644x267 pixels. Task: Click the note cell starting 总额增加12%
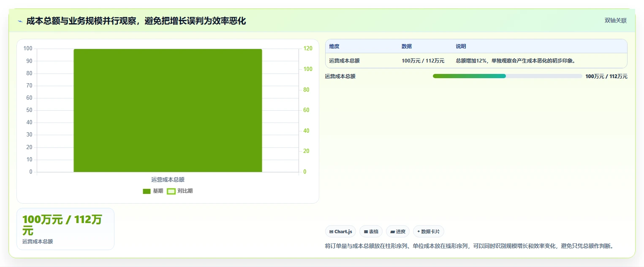pyautogui.click(x=516, y=61)
